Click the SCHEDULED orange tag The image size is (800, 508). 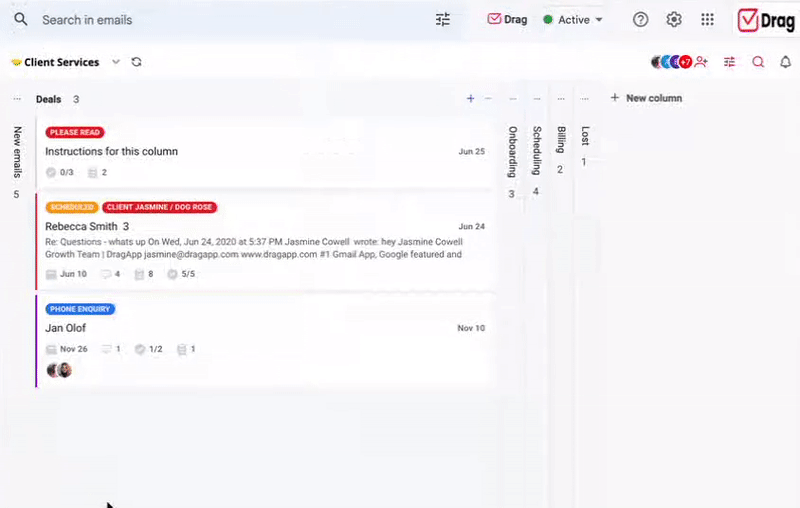pyautogui.click(x=72, y=207)
